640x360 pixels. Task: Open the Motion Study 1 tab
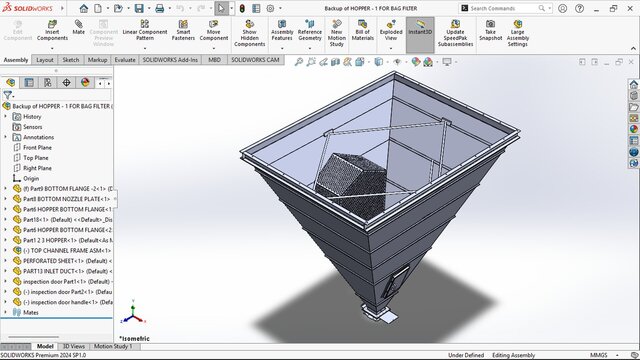pyautogui.click(x=113, y=346)
